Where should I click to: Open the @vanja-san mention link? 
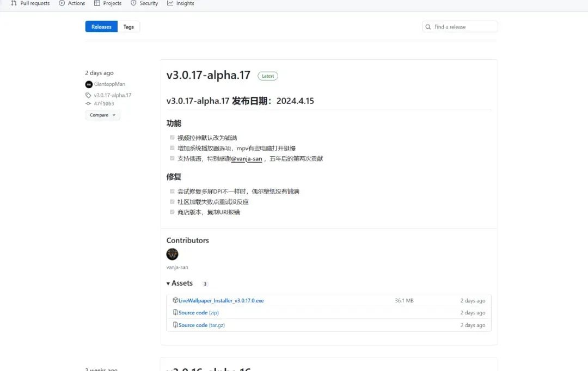(x=247, y=159)
